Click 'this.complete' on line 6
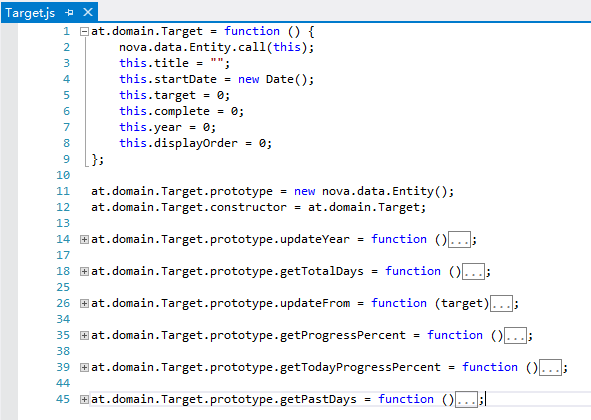This screenshot has height=420, width=591. pyautogui.click(x=164, y=112)
